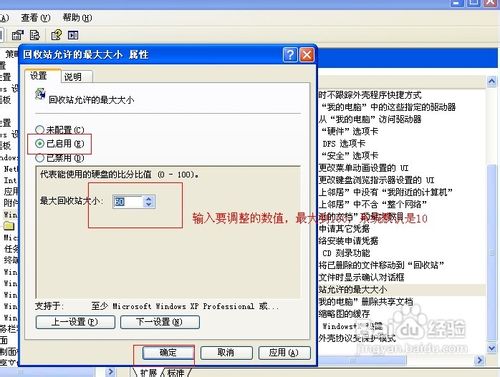This screenshot has width=500, height=377.
Task: Click the help toolbar icon with question mark
Action: [x=56, y=35]
